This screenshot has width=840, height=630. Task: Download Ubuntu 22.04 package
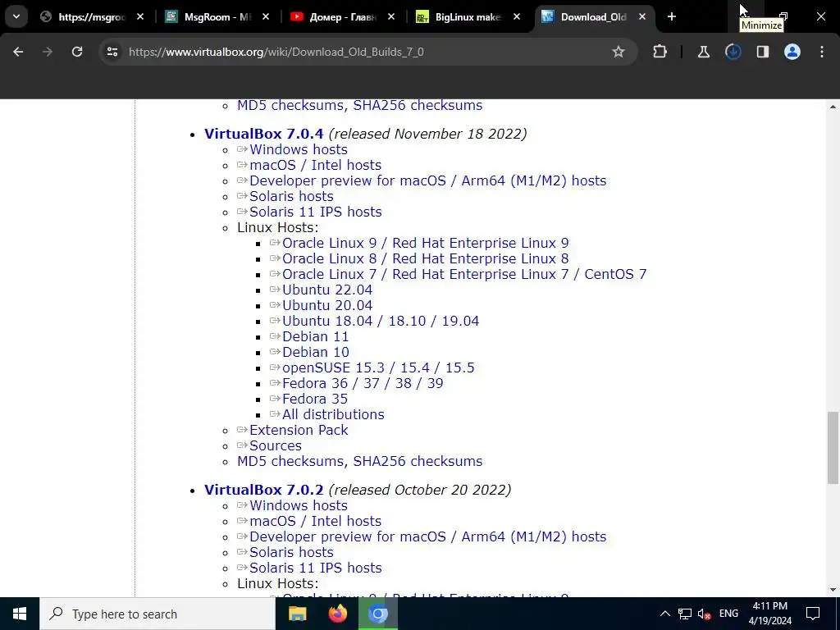pos(326,290)
